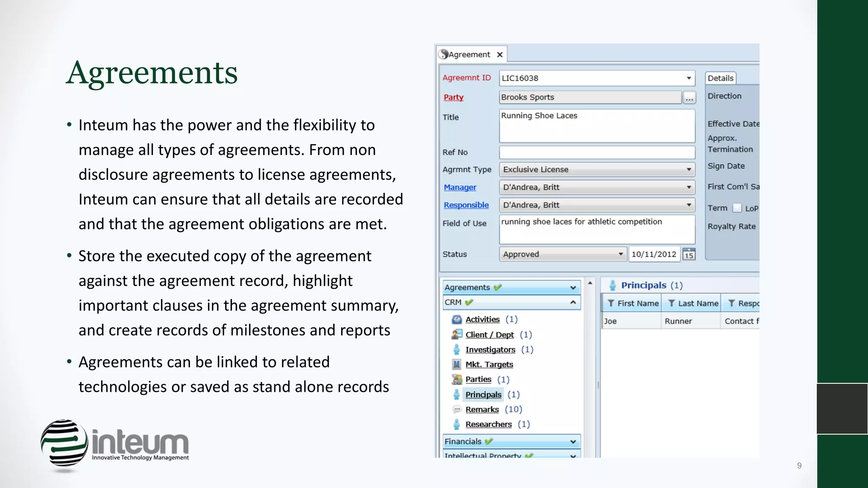The height and width of the screenshot is (488, 868).
Task: Click the Field of Use text box
Action: (x=597, y=229)
